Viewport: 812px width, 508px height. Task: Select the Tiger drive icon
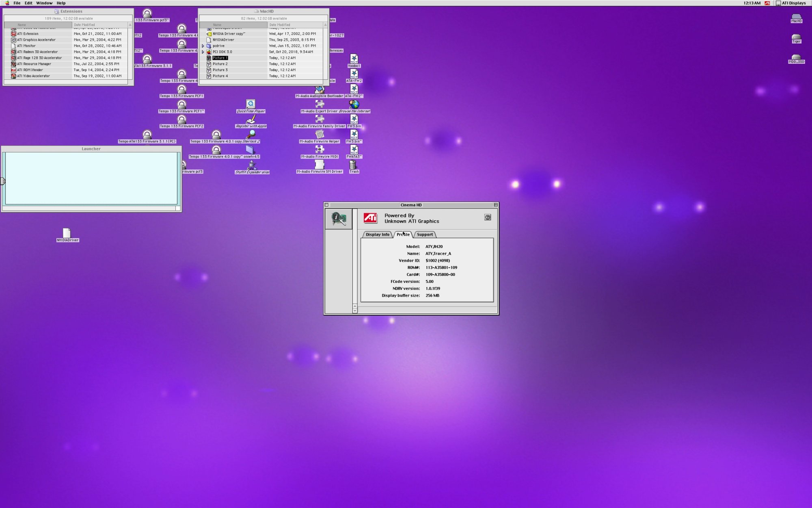coord(796,37)
